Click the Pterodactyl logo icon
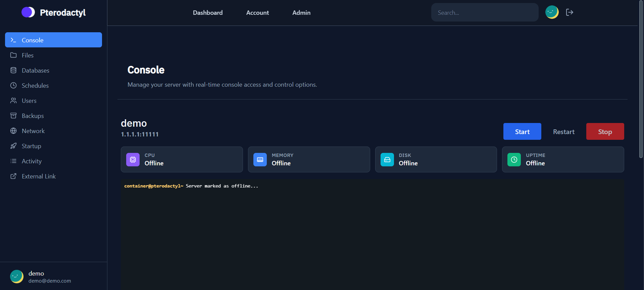The height and width of the screenshot is (290, 644). pos(28,12)
